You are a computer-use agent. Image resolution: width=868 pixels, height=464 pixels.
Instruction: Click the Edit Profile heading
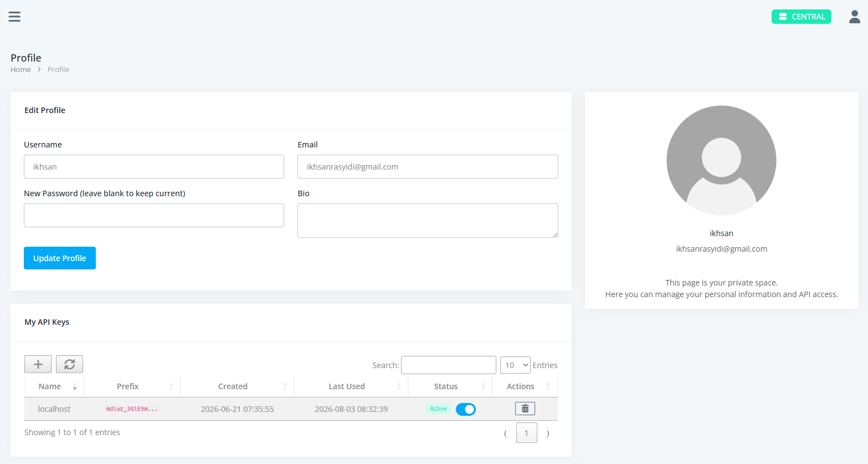45,110
